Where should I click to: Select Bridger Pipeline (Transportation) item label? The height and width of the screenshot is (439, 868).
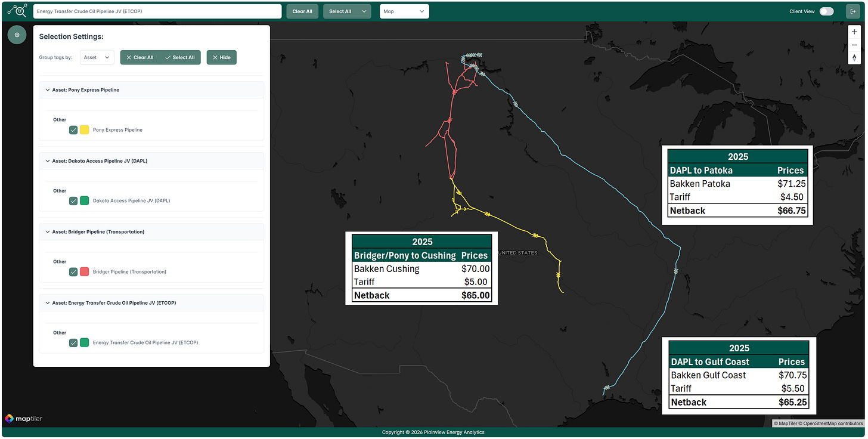coord(129,271)
